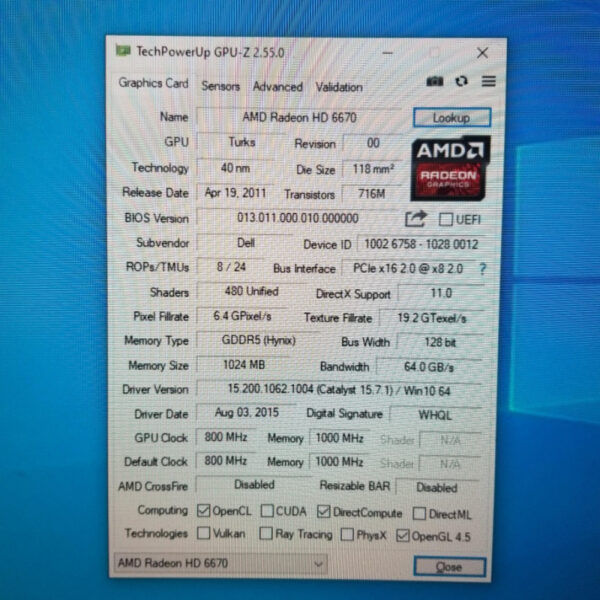The image size is (600, 600).
Task: Toggle the DirectCompute checkbox
Action: tap(323, 511)
